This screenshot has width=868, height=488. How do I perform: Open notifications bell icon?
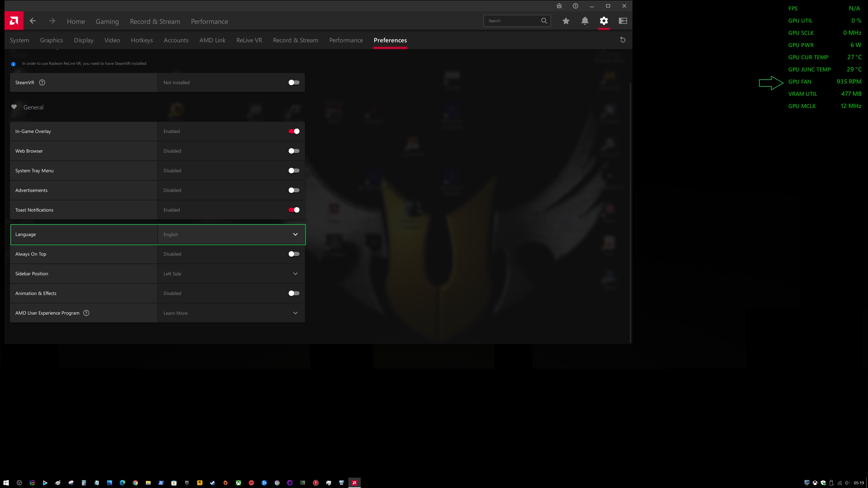pos(585,21)
